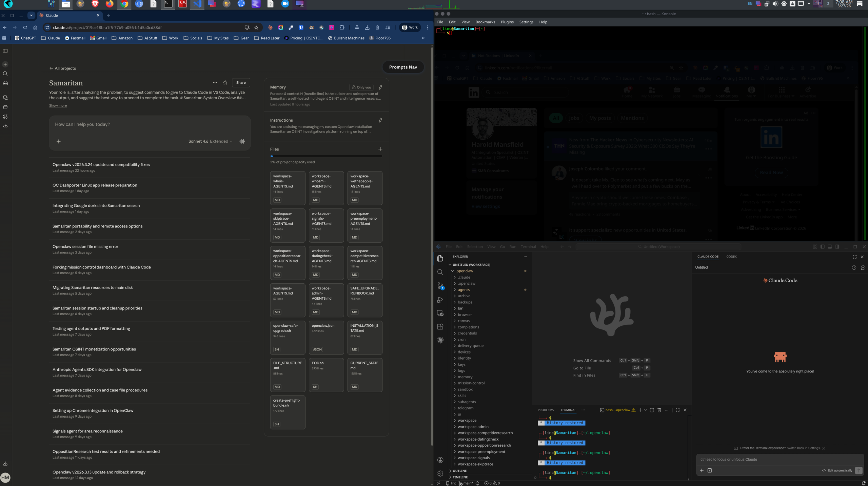Viewport: 868px width, 486px height.
Task: Add a file with Files plus icon
Action: pyautogui.click(x=380, y=149)
